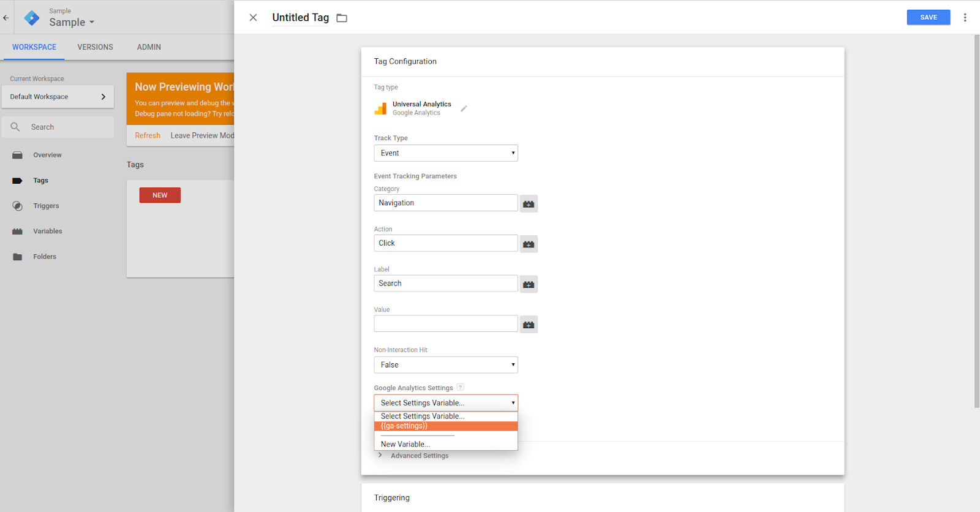The width and height of the screenshot is (980, 512).
Task: Switch to the WORKSPACE tab
Action: 34,47
